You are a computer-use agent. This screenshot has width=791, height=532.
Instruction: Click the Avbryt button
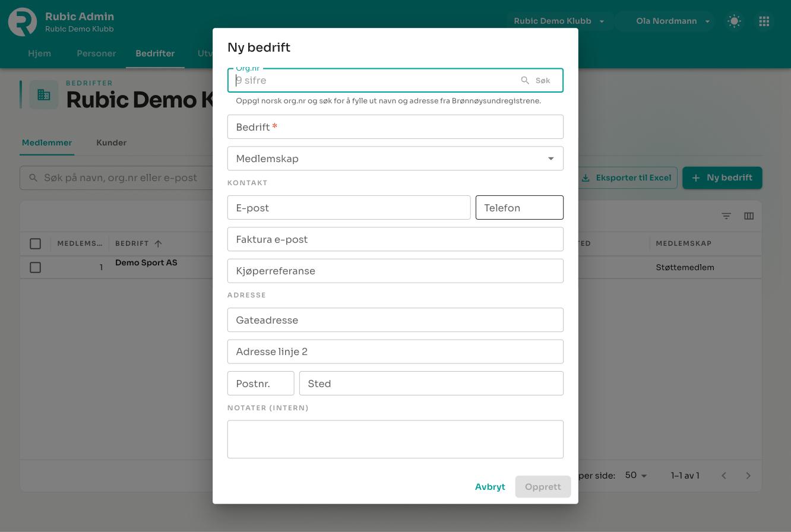[x=490, y=487]
